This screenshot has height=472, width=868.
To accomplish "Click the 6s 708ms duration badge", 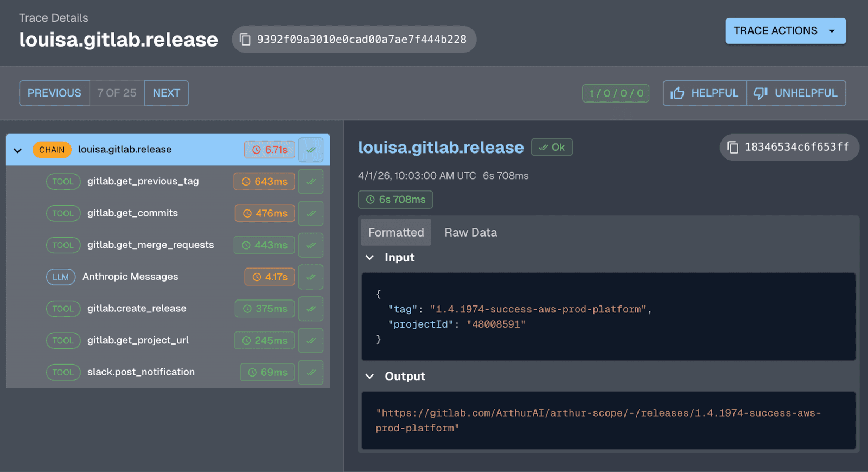I will coord(395,200).
